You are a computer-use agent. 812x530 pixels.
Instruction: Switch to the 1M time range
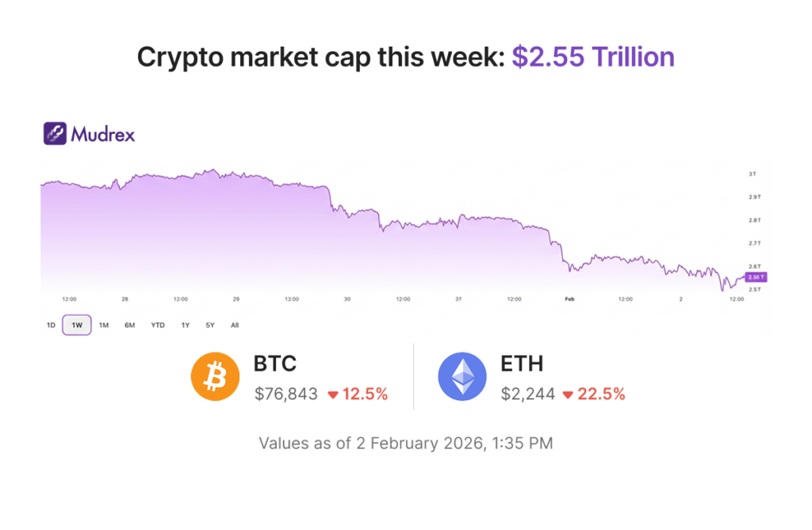(103, 325)
